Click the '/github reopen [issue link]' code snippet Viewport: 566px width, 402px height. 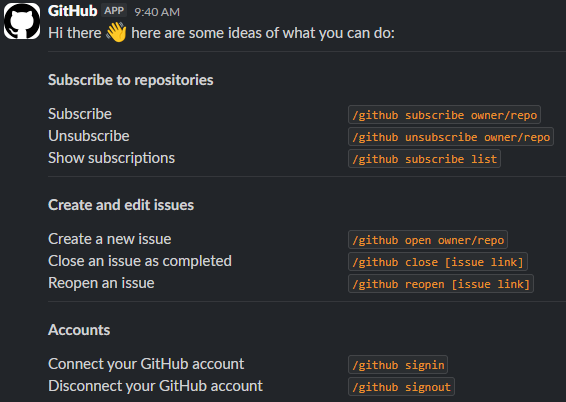(x=441, y=284)
